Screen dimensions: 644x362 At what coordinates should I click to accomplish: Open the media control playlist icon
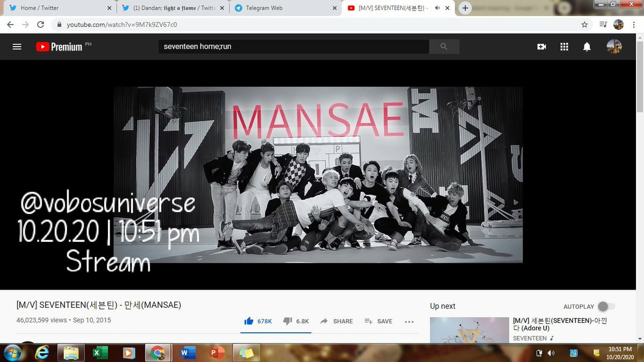(x=603, y=25)
